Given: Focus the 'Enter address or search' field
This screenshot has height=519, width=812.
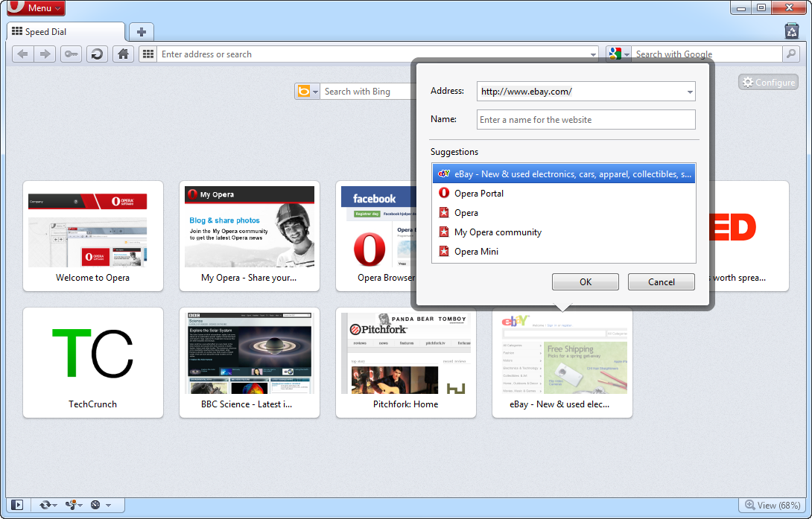Looking at the screenshot, I should 373,54.
